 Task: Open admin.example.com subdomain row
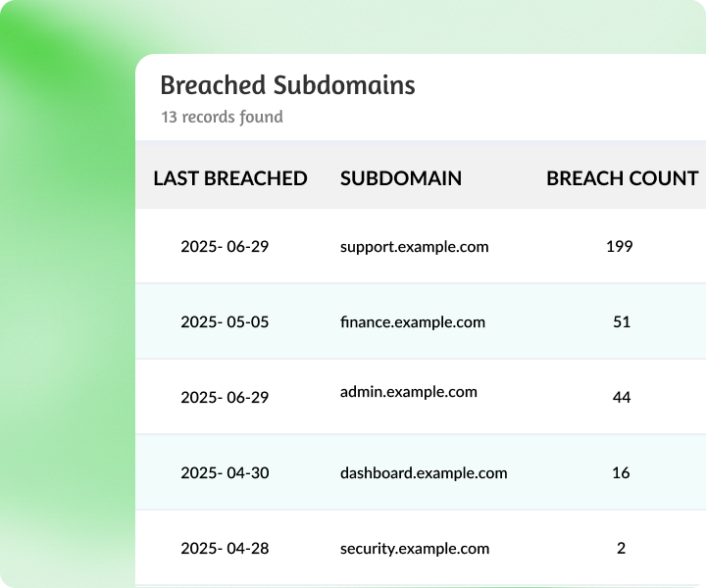pyautogui.click(x=408, y=392)
